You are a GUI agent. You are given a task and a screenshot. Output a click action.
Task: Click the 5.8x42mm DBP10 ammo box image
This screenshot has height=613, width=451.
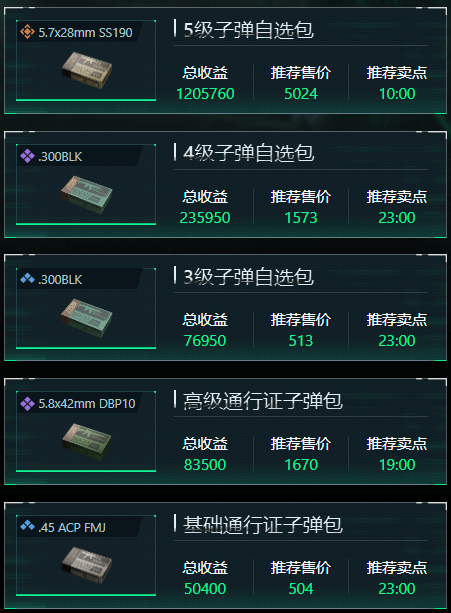(x=87, y=442)
